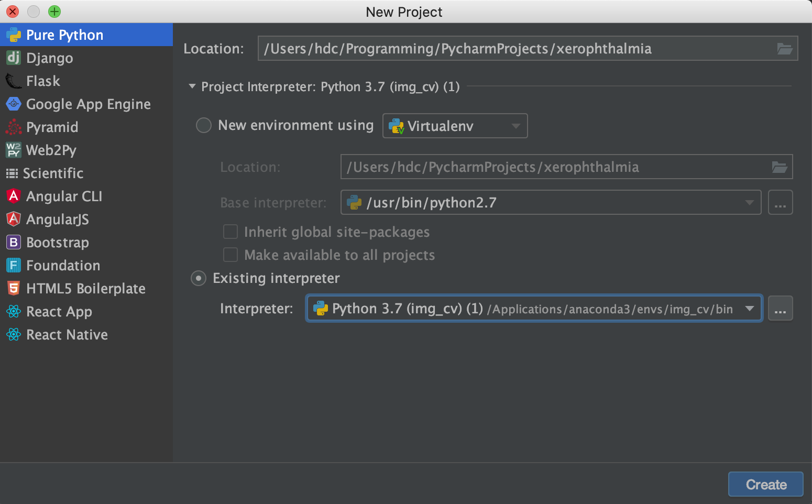Click the Bootstrap B icon
This screenshot has width=812, height=504.
click(x=14, y=242)
